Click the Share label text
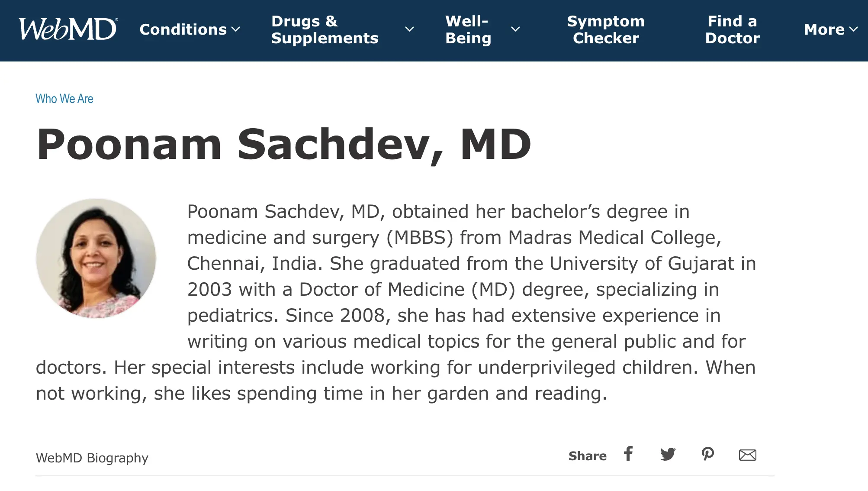 click(x=587, y=456)
